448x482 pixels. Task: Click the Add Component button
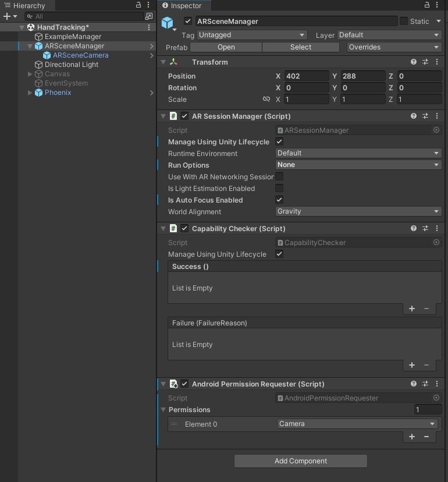point(301,461)
